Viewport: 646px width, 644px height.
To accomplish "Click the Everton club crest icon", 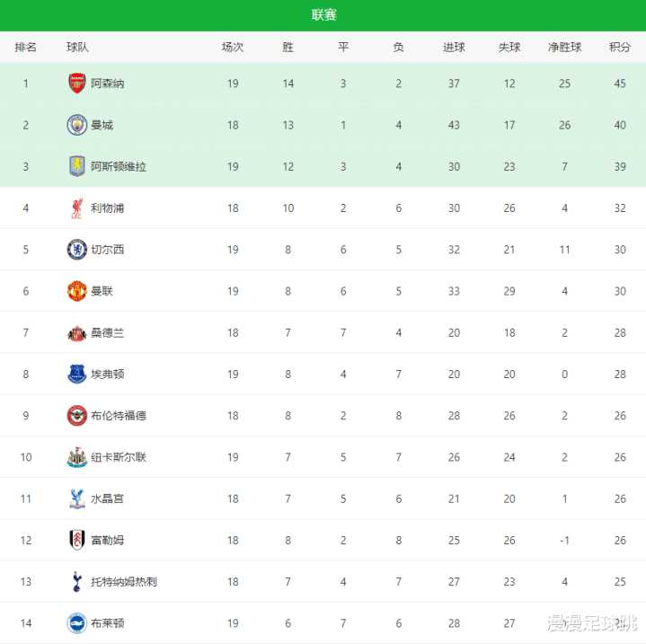I will [x=77, y=375].
